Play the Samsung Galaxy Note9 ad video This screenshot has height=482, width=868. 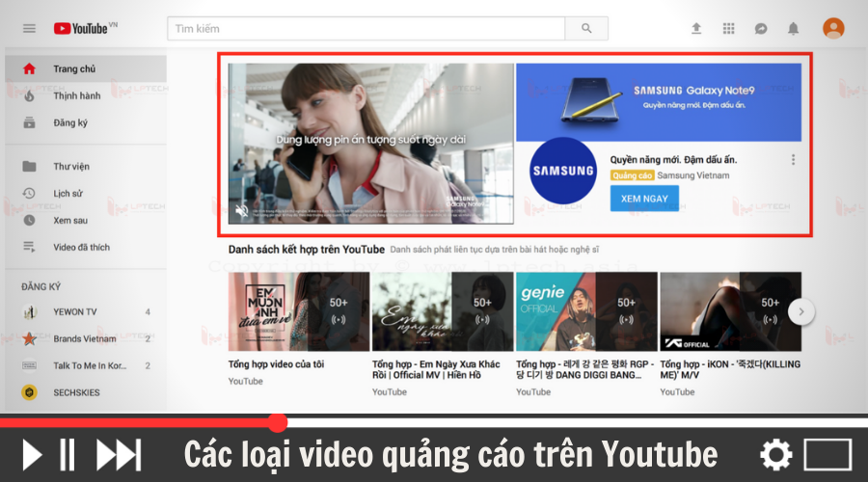click(371, 144)
